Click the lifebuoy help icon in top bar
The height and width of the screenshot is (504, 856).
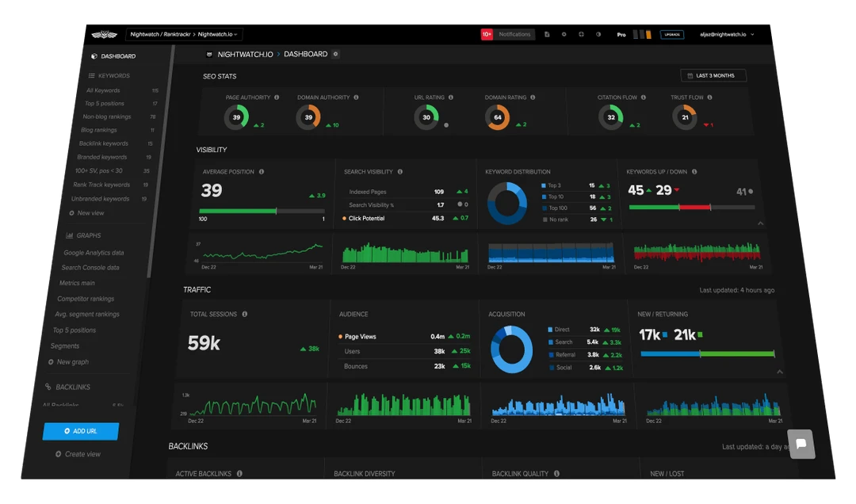(582, 34)
